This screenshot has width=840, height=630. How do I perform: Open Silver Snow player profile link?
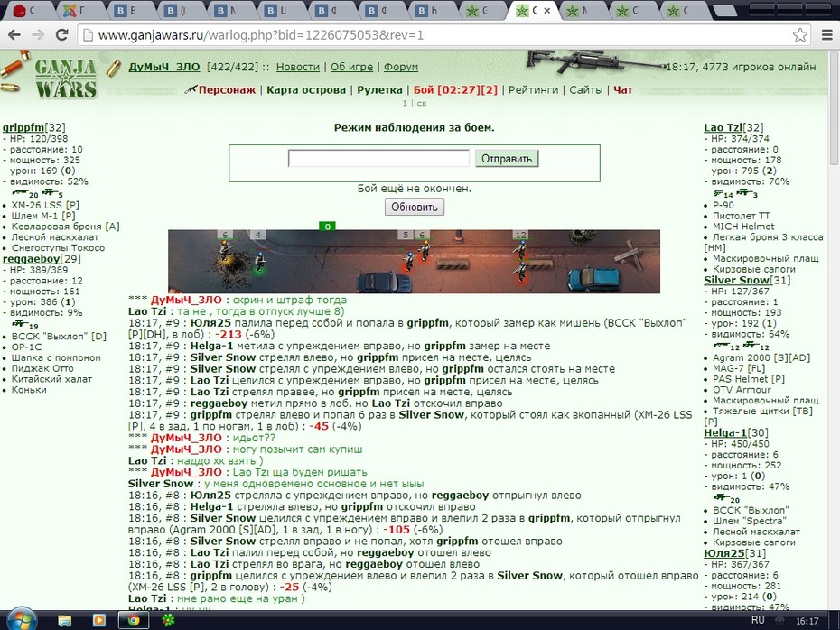(737, 280)
